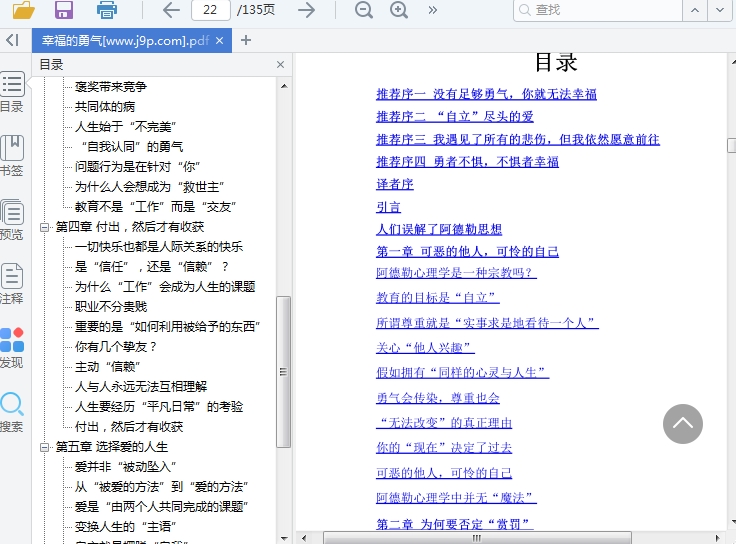The height and width of the screenshot is (544, 736).
Task: Click the open file folder icon
Action: 23,10
